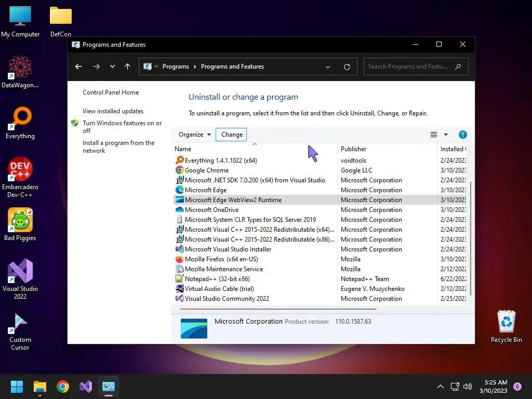Select Microsoft Edge WebView2 Runtime row
Screen dimensions: 532x399
pyautogui.click(x=320, y=200)
